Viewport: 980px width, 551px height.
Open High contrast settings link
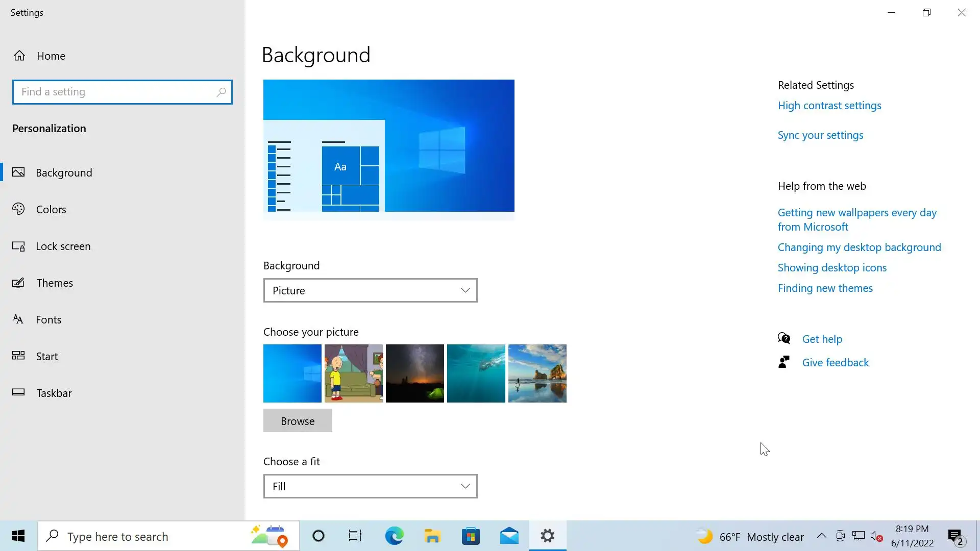point(829,106)
